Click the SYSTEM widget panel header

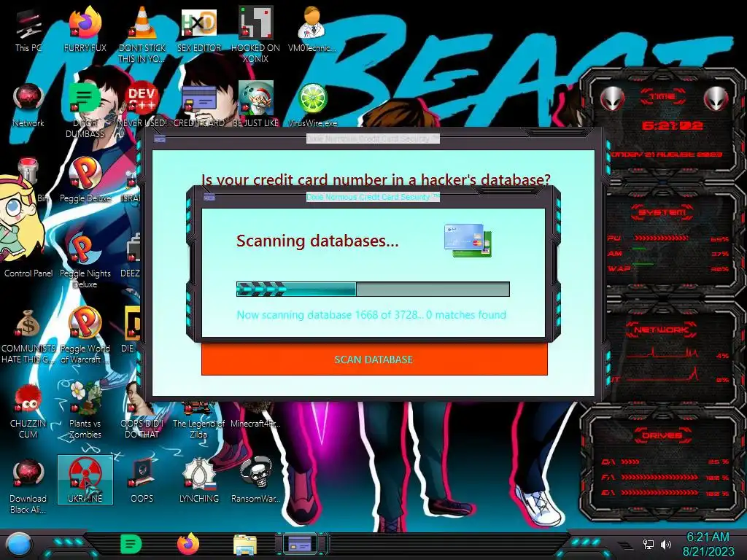(662, 212)
